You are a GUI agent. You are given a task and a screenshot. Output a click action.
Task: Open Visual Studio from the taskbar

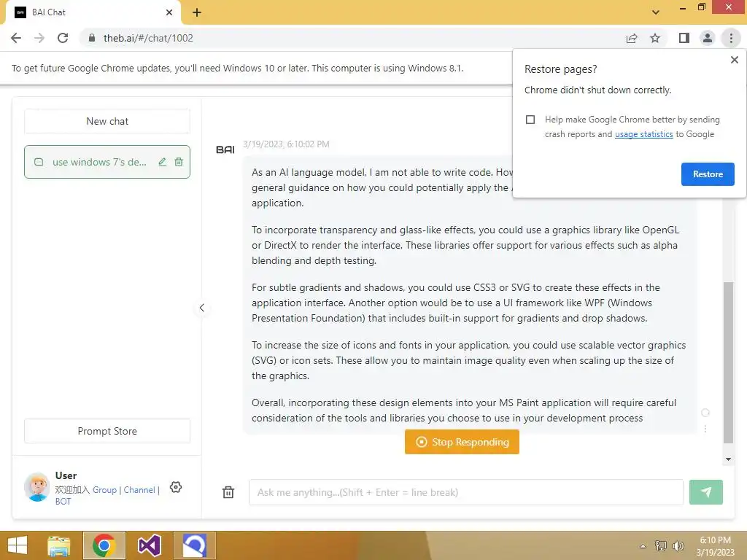coord(149,545)
